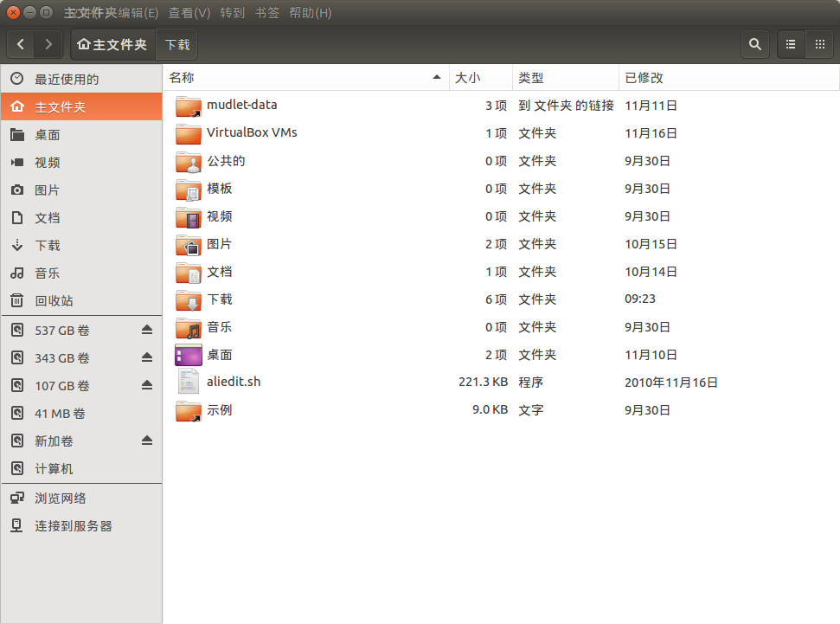
Task: Eject the 107 GB 卷 volume
Action: 147,385
